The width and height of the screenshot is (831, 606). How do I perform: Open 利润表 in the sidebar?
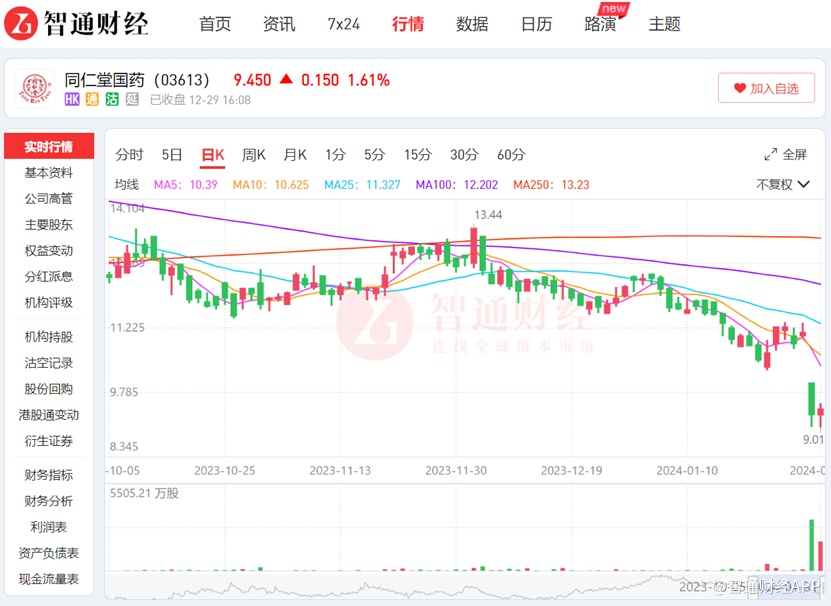49,527
